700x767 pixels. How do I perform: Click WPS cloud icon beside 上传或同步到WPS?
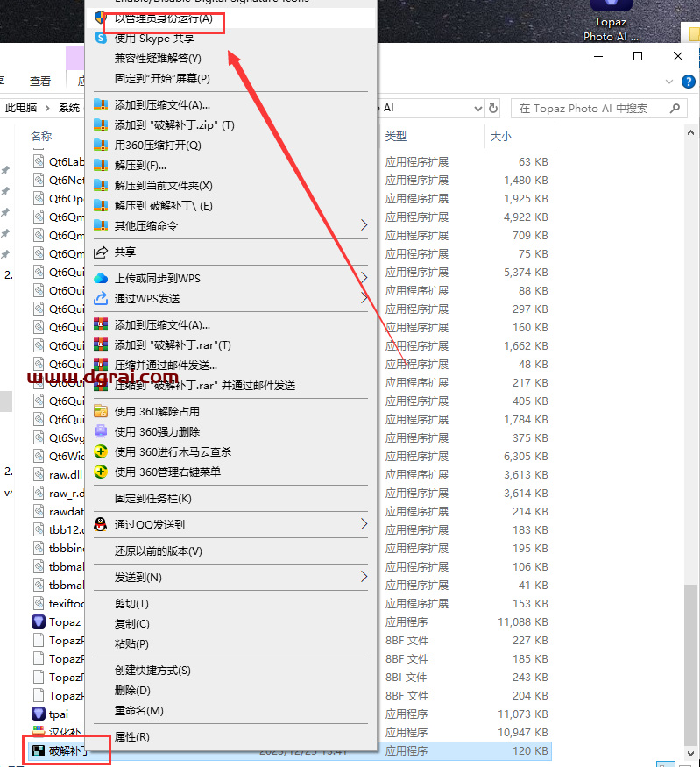[x=101, y=279]
